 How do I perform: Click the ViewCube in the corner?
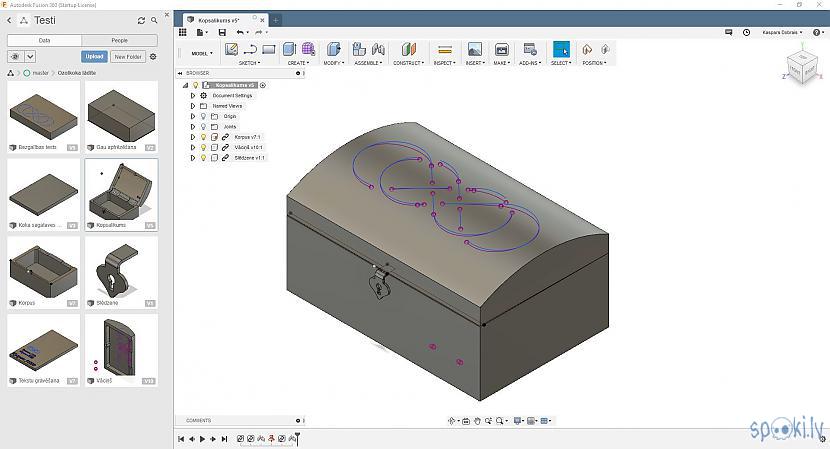(802, 67)
